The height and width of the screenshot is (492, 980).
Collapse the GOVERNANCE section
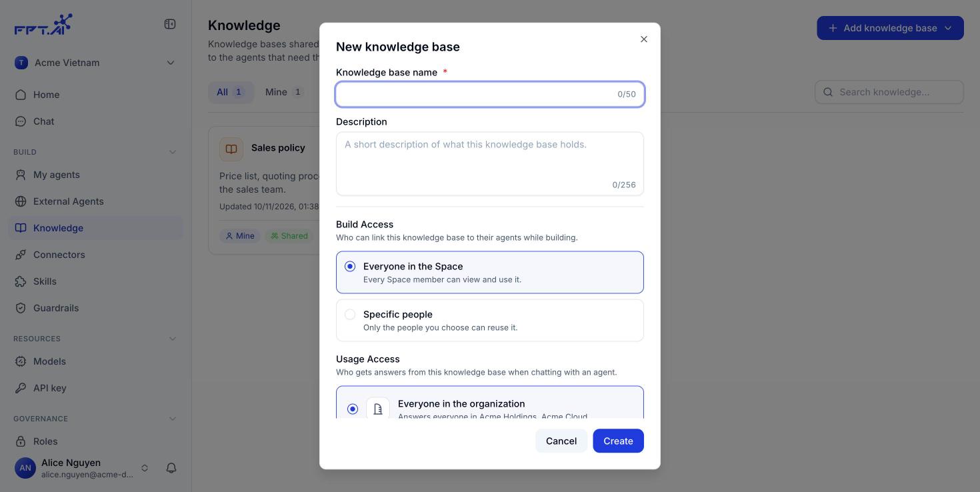173,419
